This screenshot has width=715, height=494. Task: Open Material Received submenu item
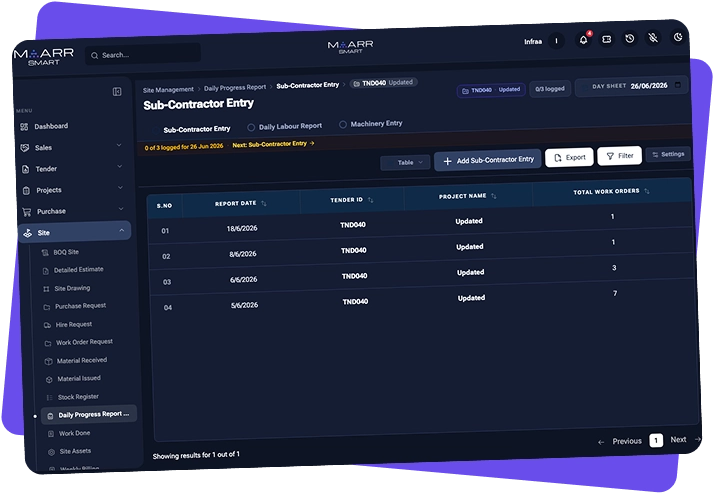[77, 360]
